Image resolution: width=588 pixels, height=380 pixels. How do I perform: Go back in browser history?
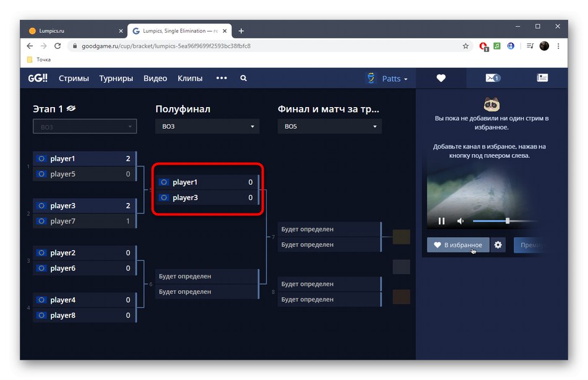tap(30, 46)
